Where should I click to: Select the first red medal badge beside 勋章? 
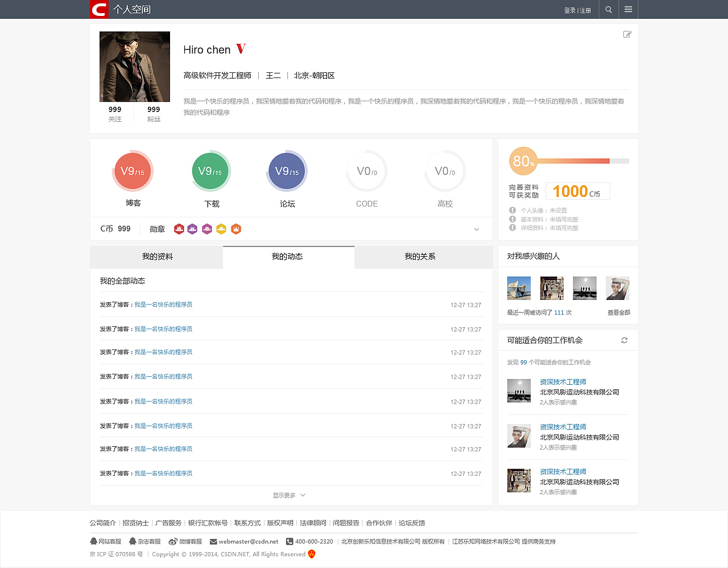179,229
